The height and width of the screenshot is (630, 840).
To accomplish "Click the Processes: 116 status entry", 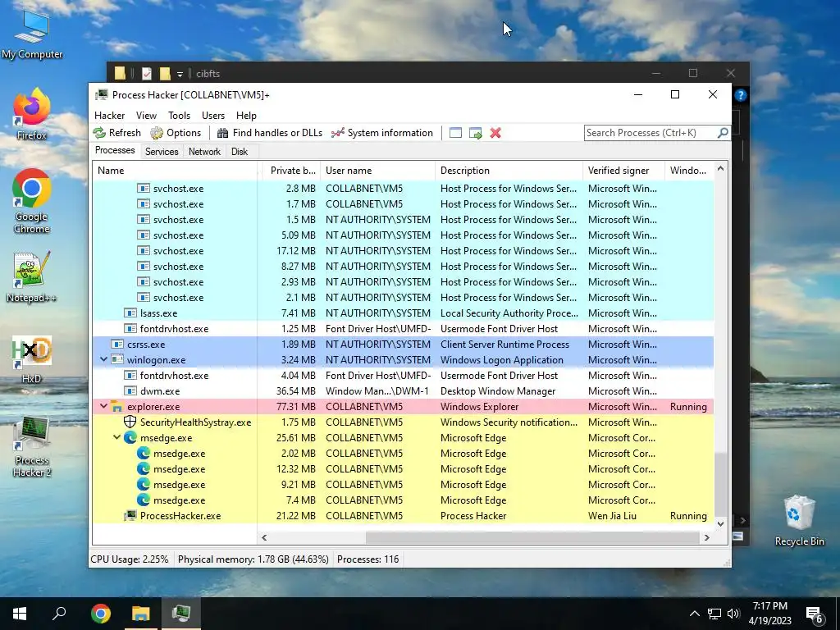I will click(368, 559).
